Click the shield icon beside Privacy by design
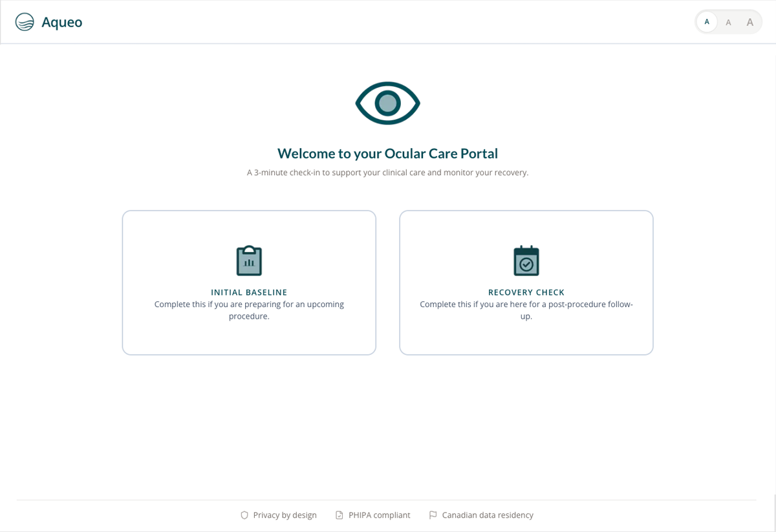The width and height of the screenshot is (776, 532). 244,515
